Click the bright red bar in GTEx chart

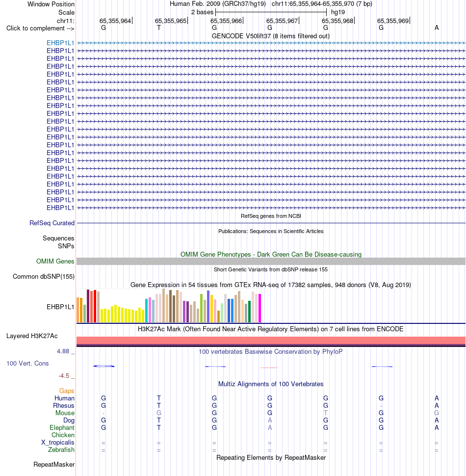pyautogui.click(x=95, y=306)
